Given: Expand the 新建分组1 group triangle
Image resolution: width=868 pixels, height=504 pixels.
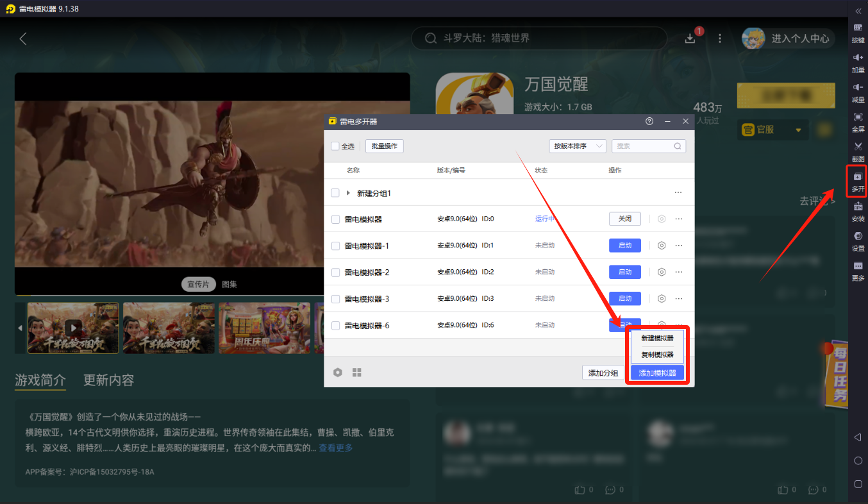Looking at the screenshot, I should 349,193.
